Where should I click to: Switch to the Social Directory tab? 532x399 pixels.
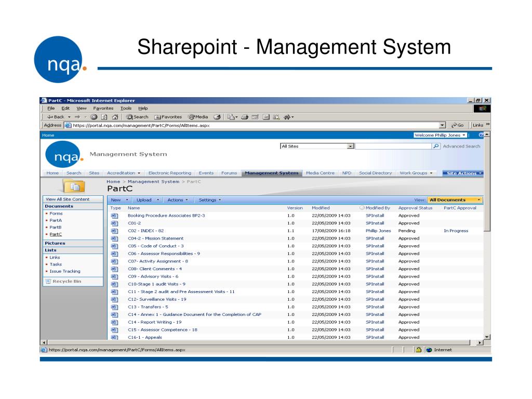(x=375, y=173)
